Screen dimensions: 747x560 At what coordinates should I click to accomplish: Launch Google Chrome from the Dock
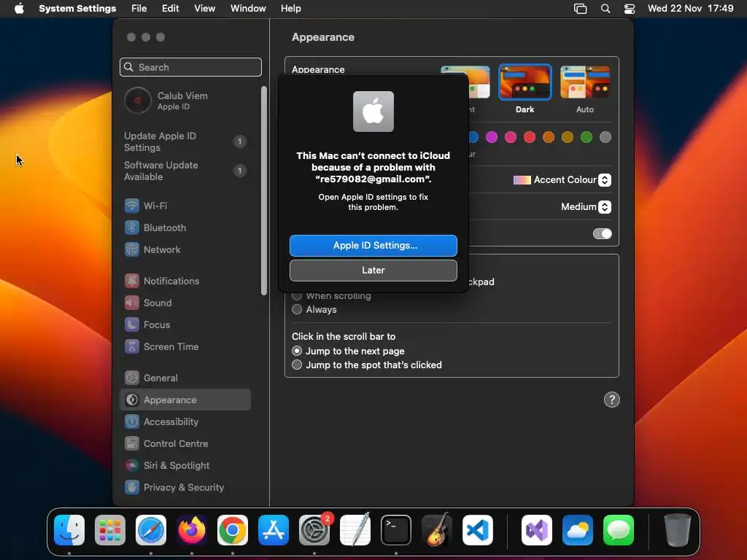pos(233,530)
